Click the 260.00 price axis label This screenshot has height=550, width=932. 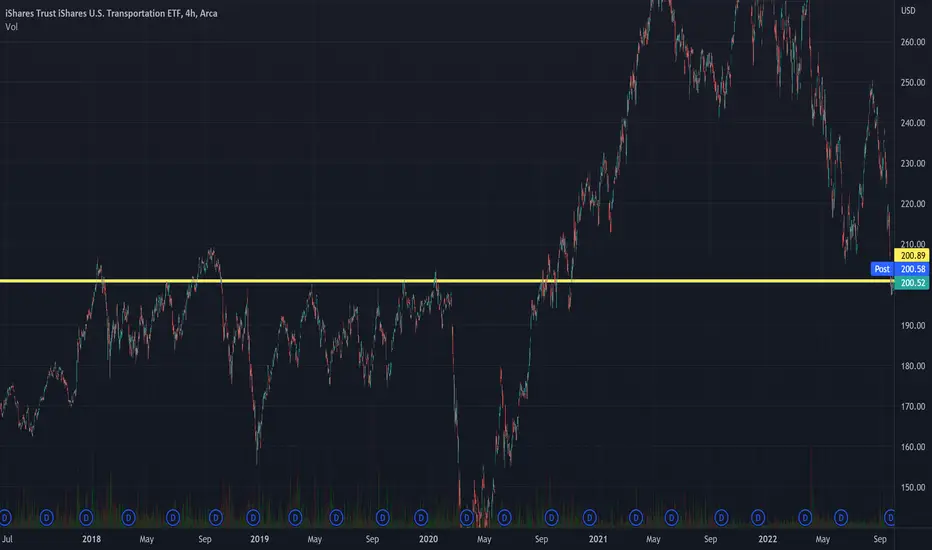pyautogui.click(x=913, y=42)
